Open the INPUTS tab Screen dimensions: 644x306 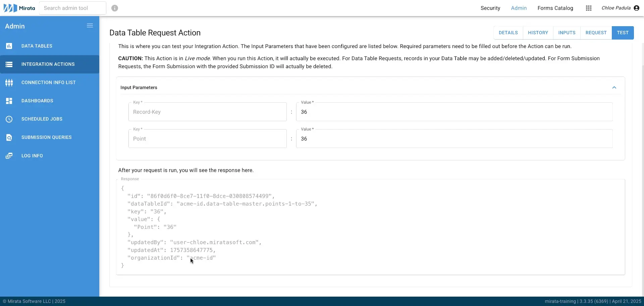tap(567, 33)
